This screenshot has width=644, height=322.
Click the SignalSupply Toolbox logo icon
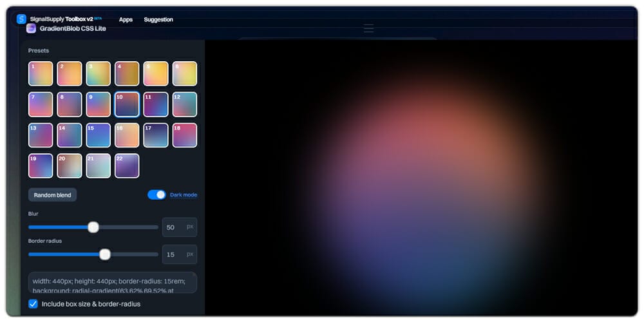point(21,19)
